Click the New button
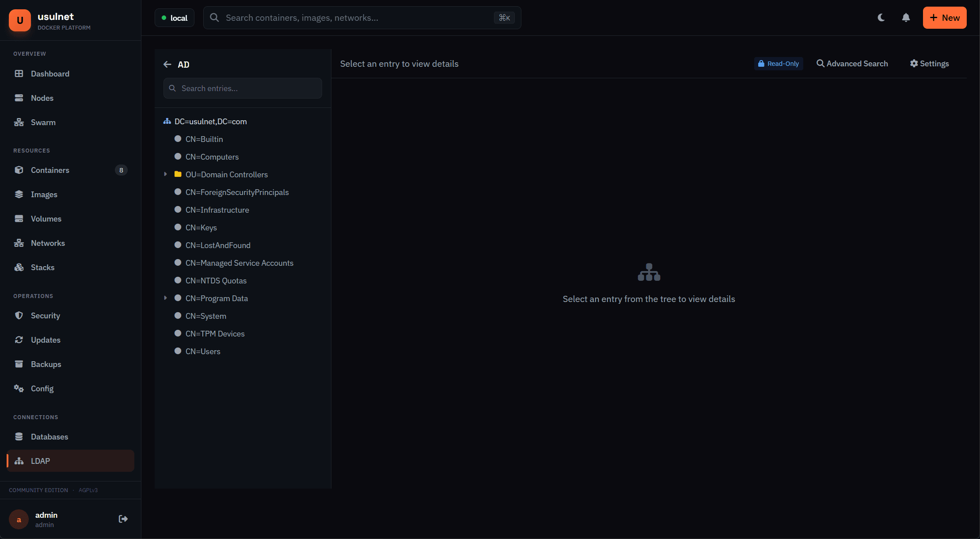The image size is (980, 539). [x=945, y=18]
